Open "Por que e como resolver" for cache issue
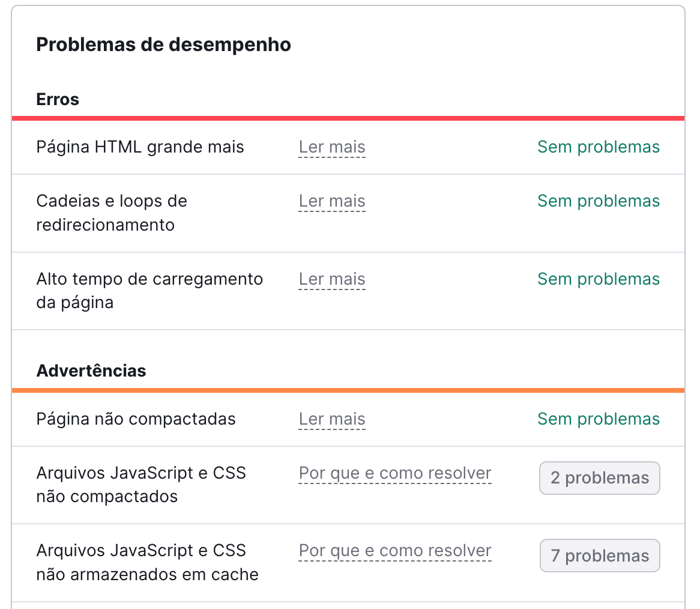 coord(394,550)
